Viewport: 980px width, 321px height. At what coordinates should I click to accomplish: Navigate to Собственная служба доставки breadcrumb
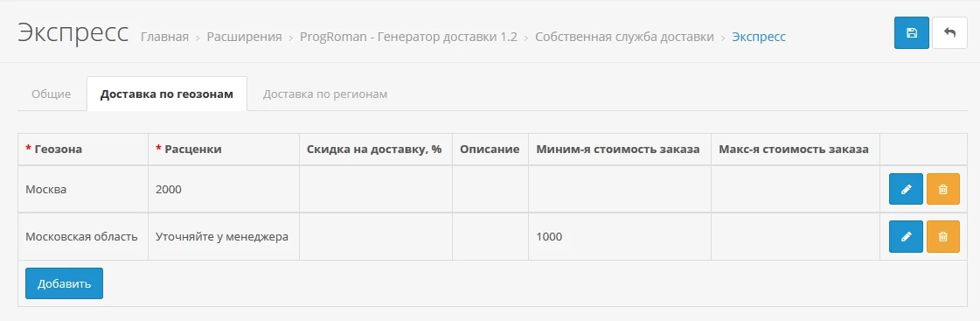624,37
